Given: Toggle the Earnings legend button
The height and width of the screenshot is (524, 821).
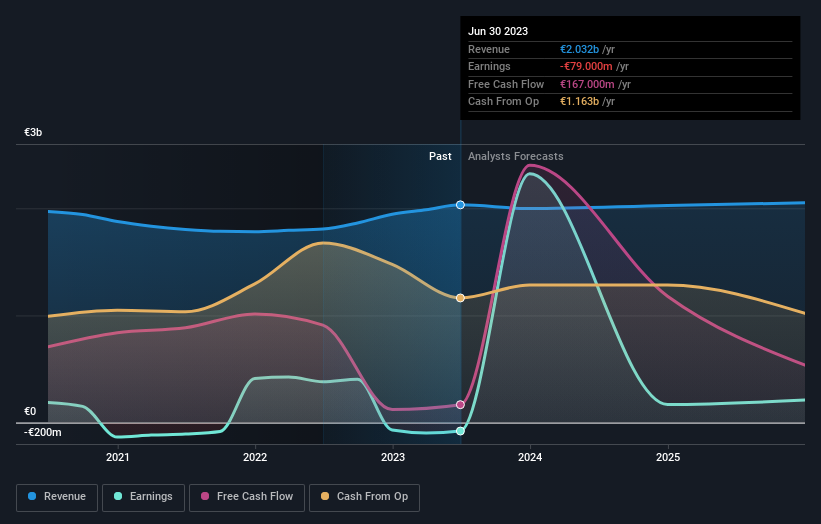Looking at the screenshot, I should (x=143, y=497).
